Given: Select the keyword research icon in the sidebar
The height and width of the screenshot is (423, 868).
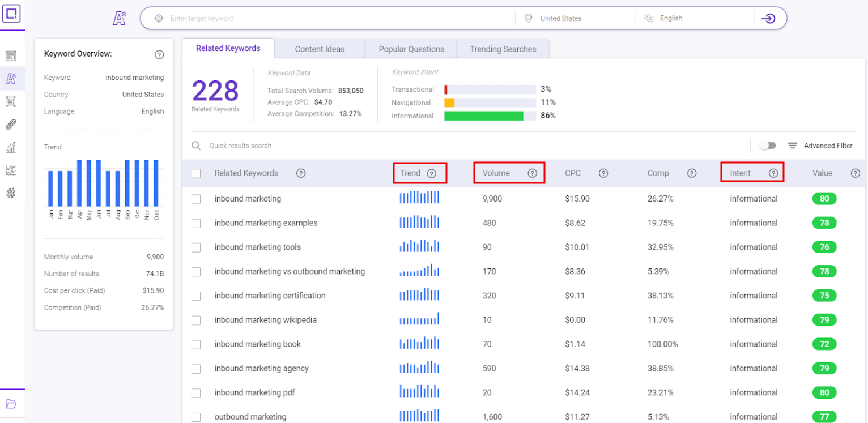Looking at the screenshot, I should (x=11, y=79).
